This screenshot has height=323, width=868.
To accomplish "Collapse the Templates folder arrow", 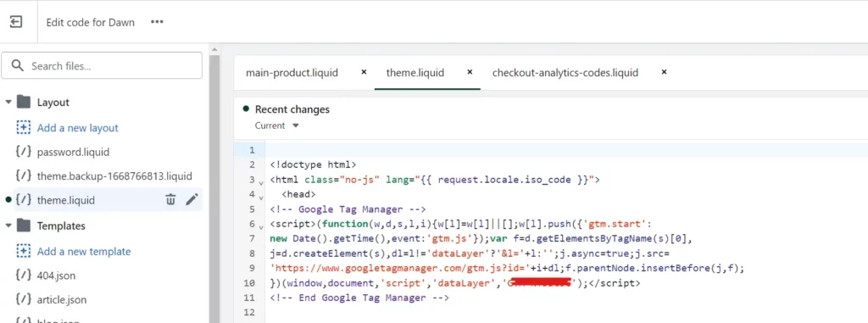I will tap(8, 226).
